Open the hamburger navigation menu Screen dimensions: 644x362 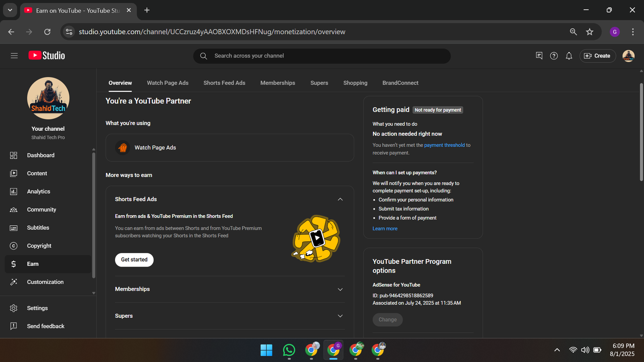click(14, 56)
